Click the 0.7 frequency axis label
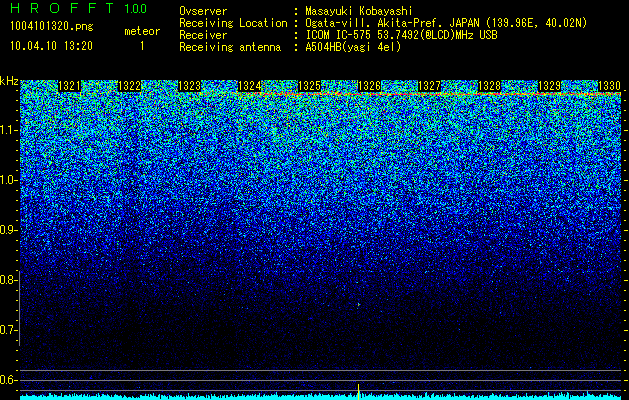Screen dimensions: 629x400 [9, 330]
